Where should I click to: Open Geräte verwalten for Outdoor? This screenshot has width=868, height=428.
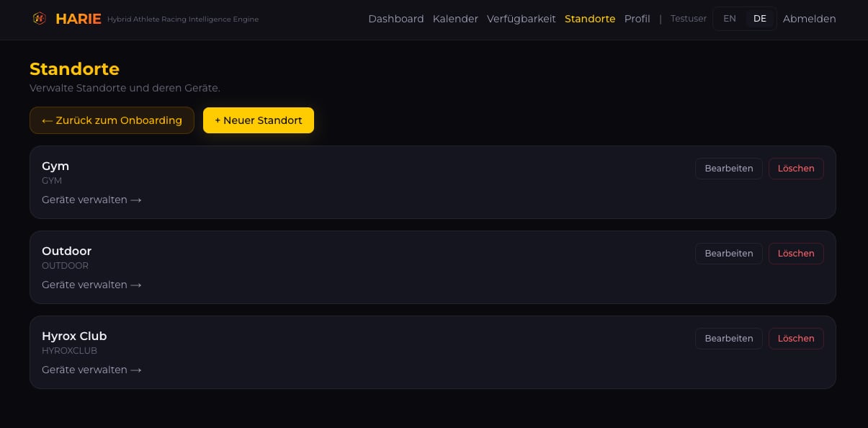pyautogui.click(x=91, y=285)
